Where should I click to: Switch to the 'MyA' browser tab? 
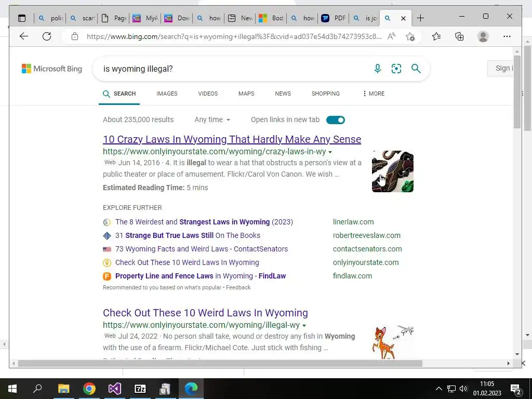(146, 18)
